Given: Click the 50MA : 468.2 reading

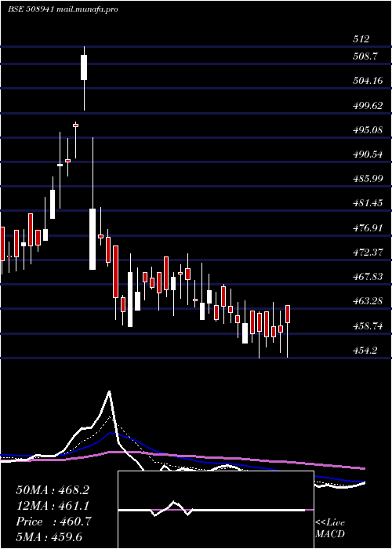Looking at the screenshot, I should pos(53,490).
